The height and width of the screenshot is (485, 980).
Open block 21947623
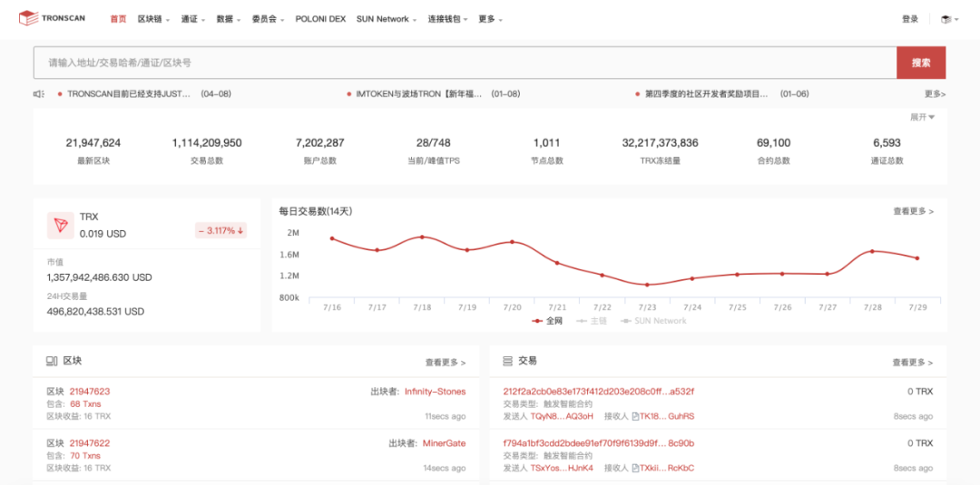click(89, 392)
